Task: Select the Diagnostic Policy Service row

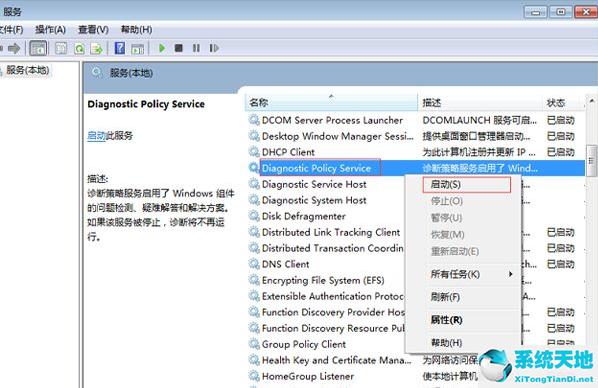Action: [416, 168]
